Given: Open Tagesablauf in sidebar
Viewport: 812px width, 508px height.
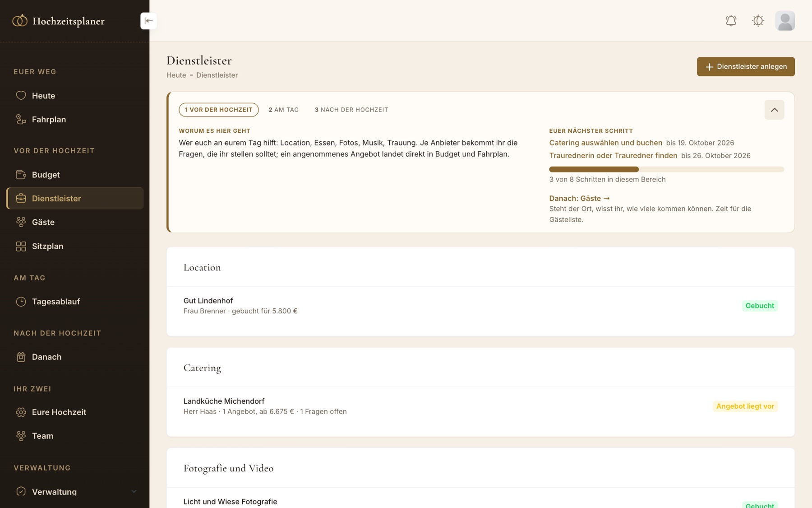Looking at the screenshot, I should click(x=75, y=302).
